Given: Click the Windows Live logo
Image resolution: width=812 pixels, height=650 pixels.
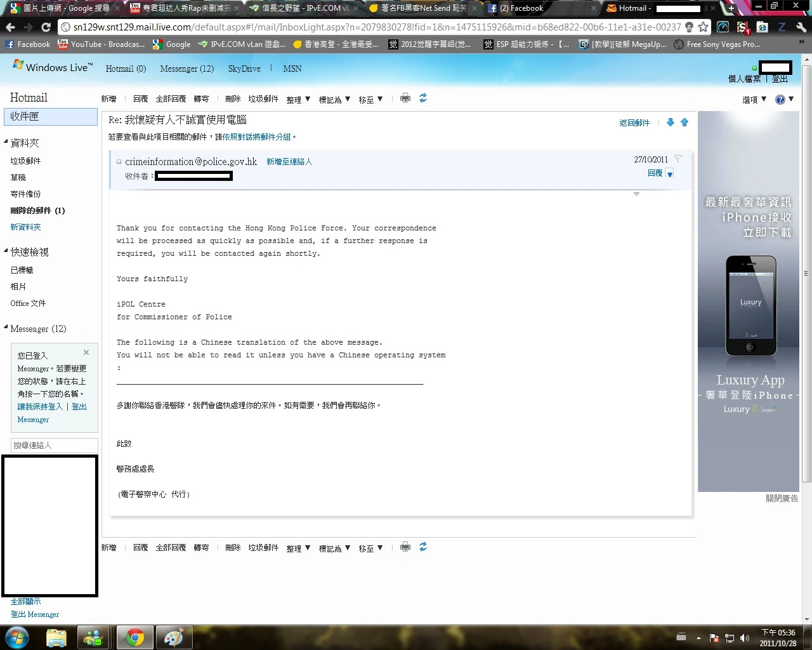Looking at the screenshot, I should click(53, 67).
